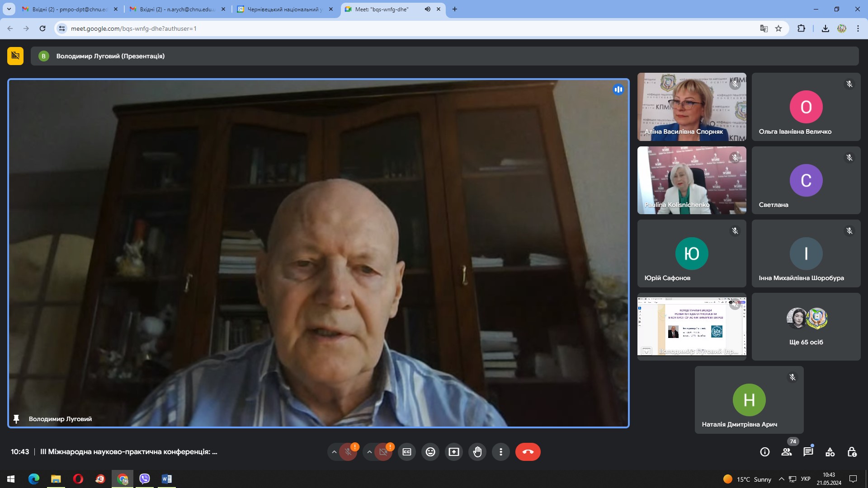Click the Ще 65 осіб tile
The width and height of the screenshot is (868, 488).
pyautogui.click(x=806, y=327)
